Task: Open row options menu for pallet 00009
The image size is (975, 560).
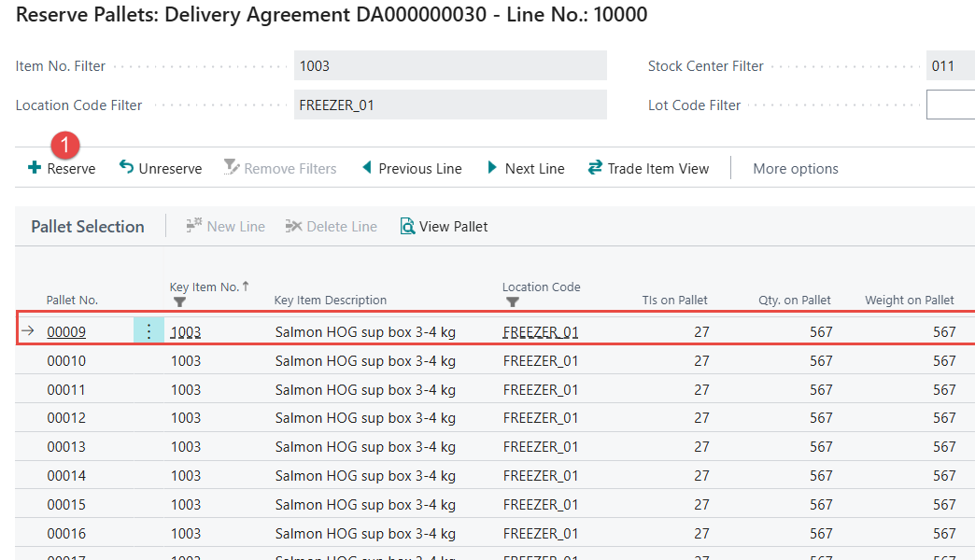Action: pyautogui.click(x=148, y=331)
